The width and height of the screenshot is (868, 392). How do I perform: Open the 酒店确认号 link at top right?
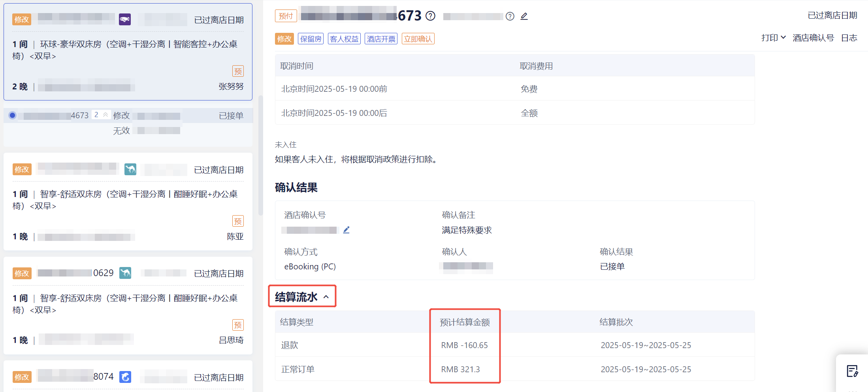[813, 38]
